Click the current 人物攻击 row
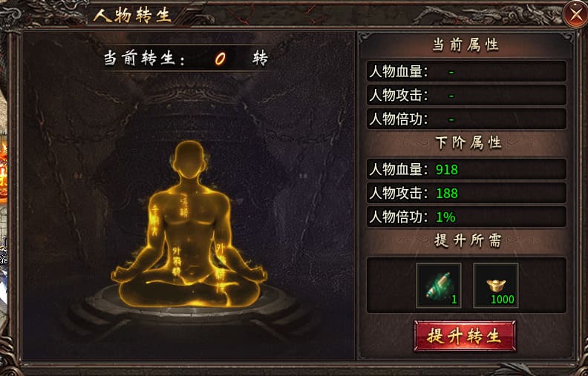The height and width of the screenshot is (376, 588). point(466,95)
